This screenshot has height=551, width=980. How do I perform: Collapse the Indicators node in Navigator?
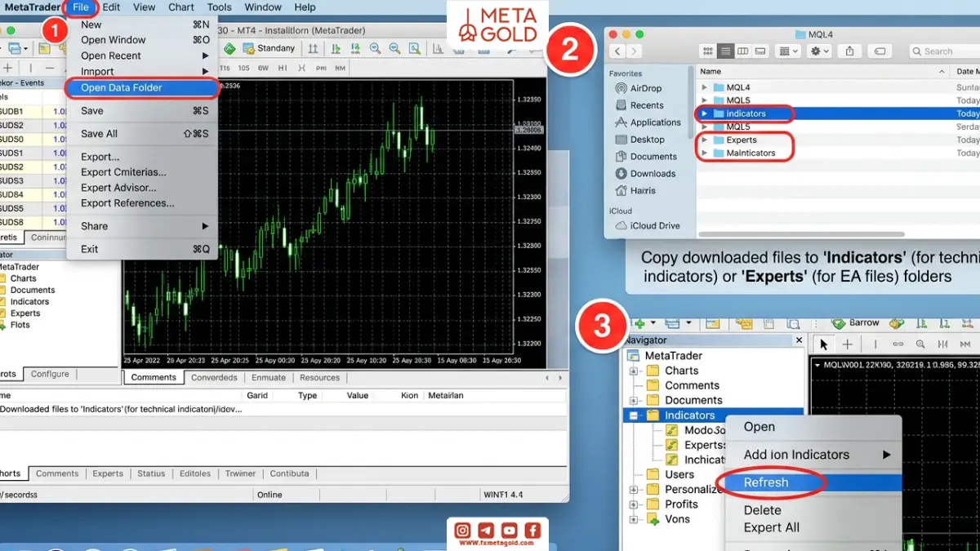[633, 415]
